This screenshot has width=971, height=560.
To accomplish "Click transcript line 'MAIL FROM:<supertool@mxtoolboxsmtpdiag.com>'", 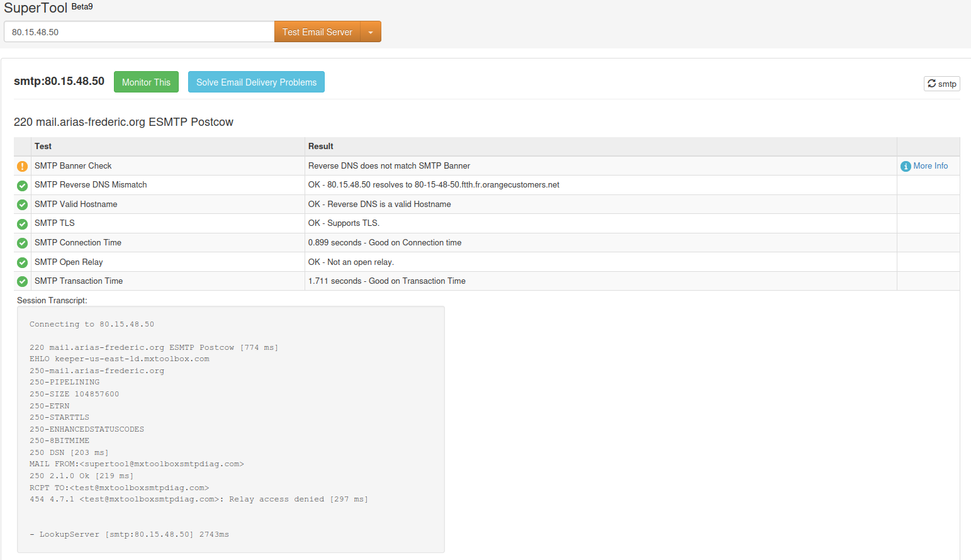I will point(137,464).
